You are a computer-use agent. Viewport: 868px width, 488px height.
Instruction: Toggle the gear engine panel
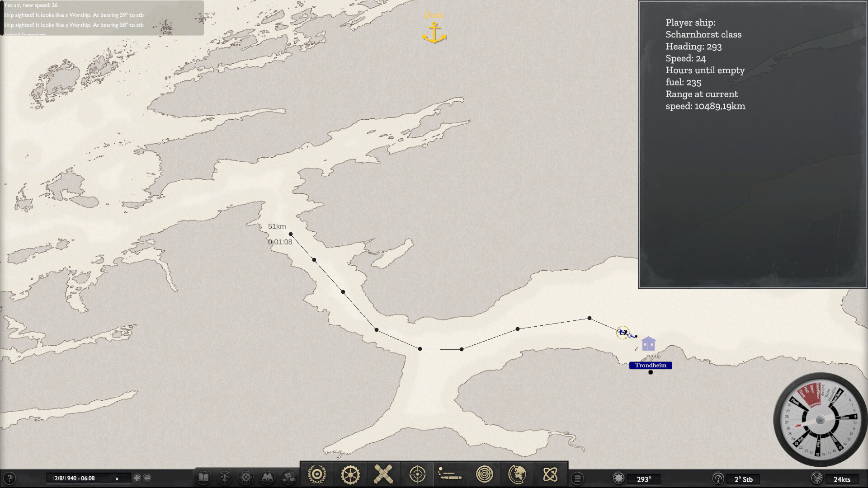(x=351, y=474)
